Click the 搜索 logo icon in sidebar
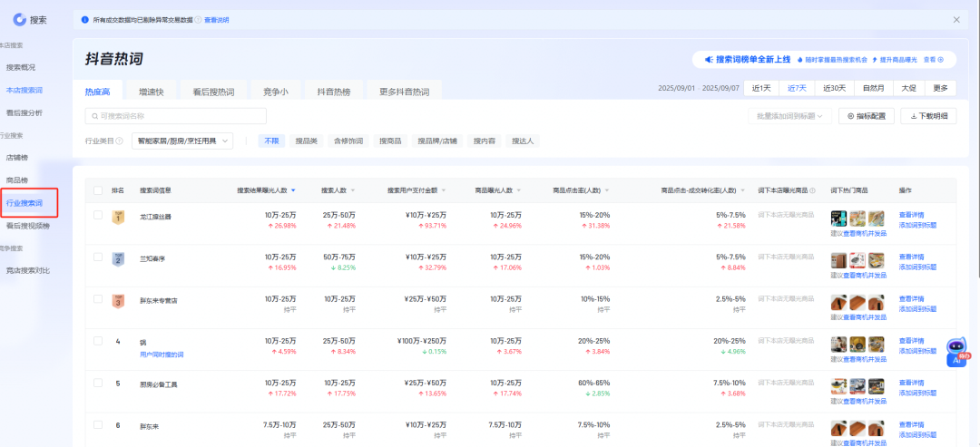 click(x=19, y=20)
